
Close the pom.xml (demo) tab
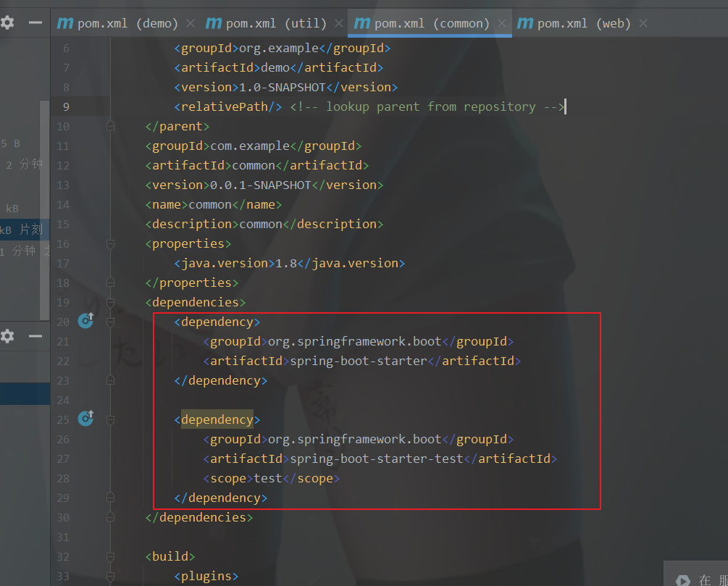pos(190,22)
